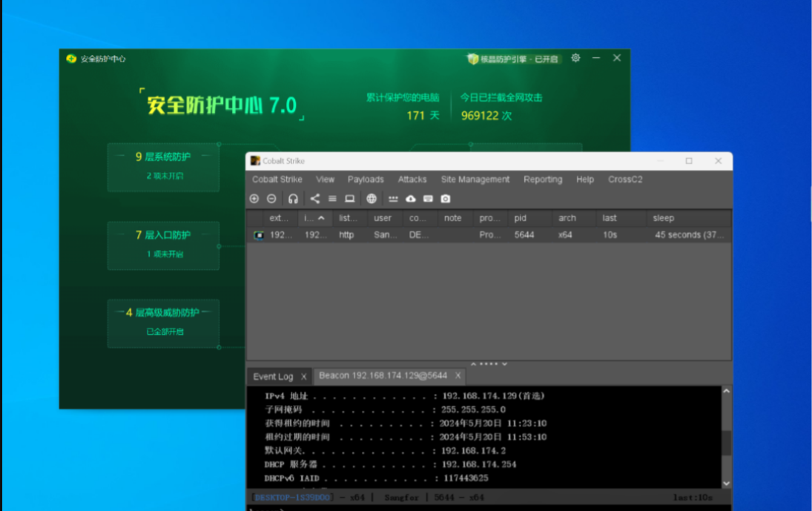Open the Help menu
Screen dimensions: 812x511
(x=585, y=179)
